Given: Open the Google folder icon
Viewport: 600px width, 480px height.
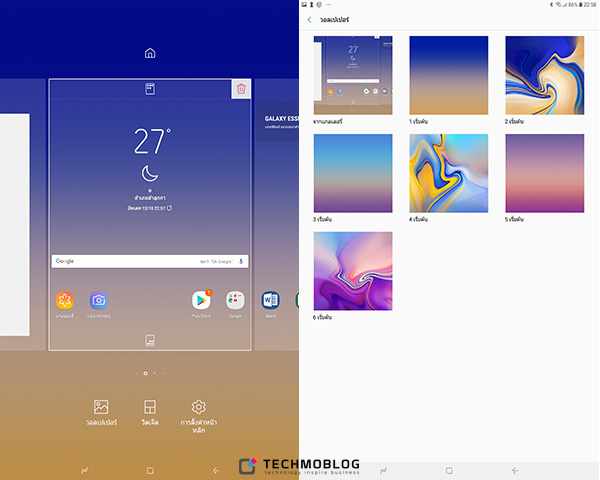Looking at the screenshot, I should (x=235, y=300).
